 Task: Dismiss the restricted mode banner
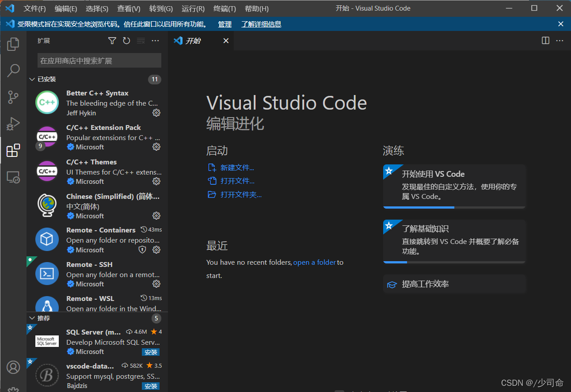pyautogui.click(x=560, y=24)
